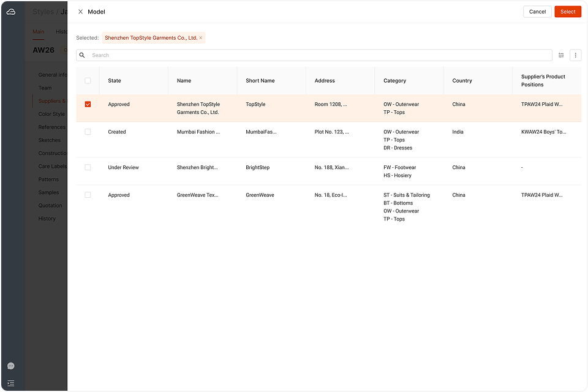The height and width of the screenshot is (392, 588).
Task: Uncheck the Shenzhen TopStyle row checkbox
Action: point(88,104)
